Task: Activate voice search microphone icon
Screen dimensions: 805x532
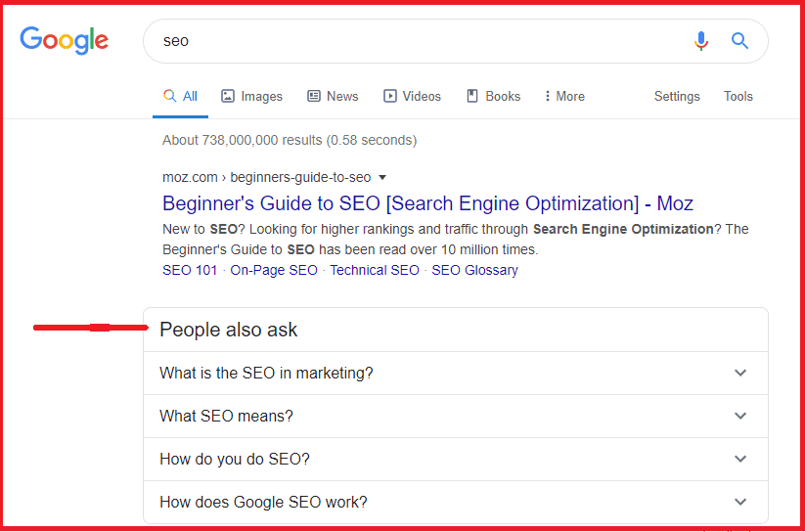Action: [701, 40]
